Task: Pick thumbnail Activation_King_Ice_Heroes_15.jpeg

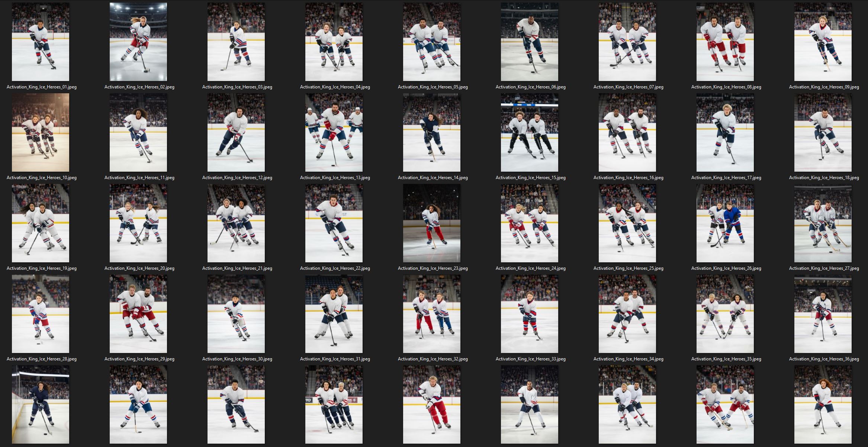Action: click(530, 133)
